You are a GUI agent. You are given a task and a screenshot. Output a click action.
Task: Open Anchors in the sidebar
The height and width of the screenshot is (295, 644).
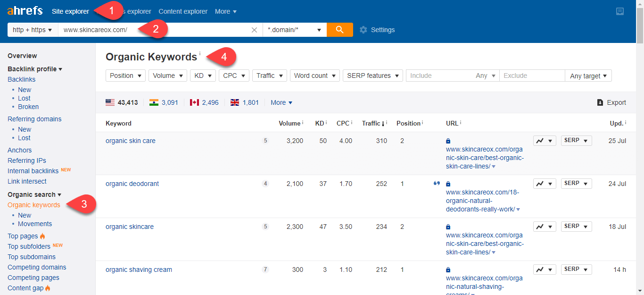coord(20,150)
